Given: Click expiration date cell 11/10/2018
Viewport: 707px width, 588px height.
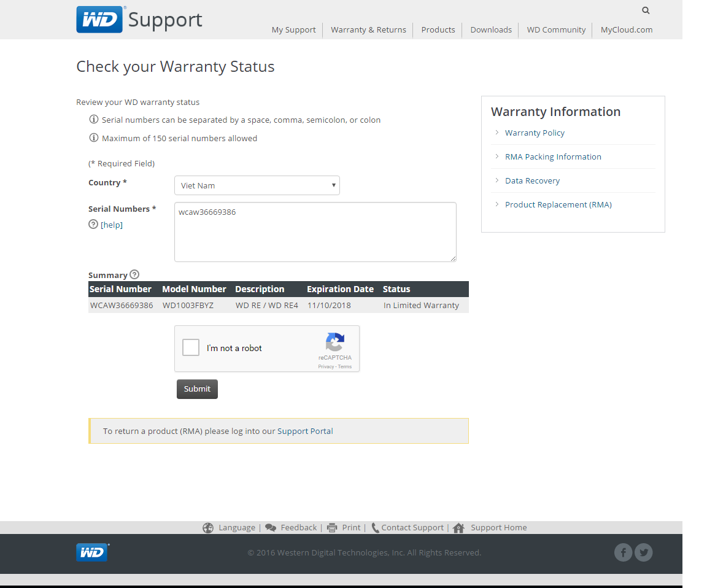Looking at the screenshot, I should tap(329, 305).
